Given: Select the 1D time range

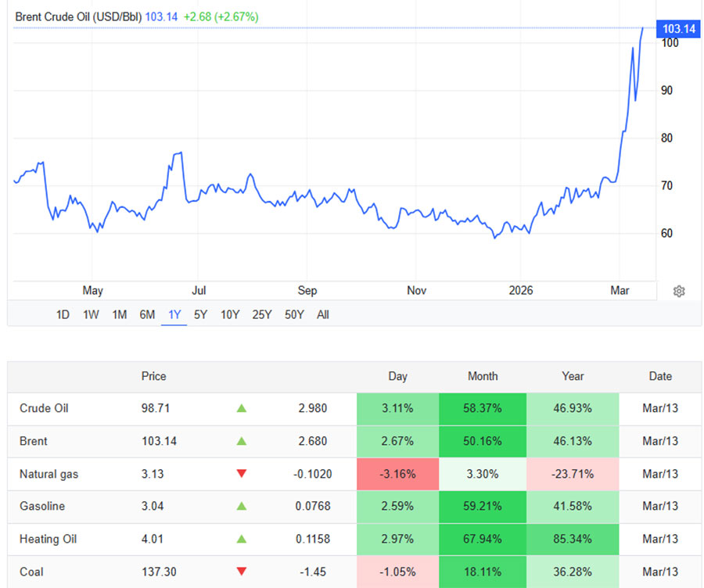Looking at the screenshot, I should pos(63,314).
